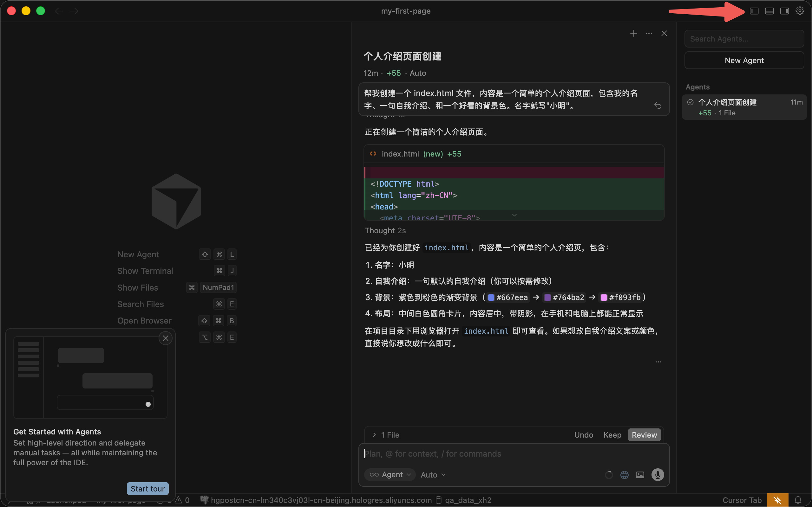812x507 pixels.
Task: Open the notifications bell in status bar
Action: point(798,500)
